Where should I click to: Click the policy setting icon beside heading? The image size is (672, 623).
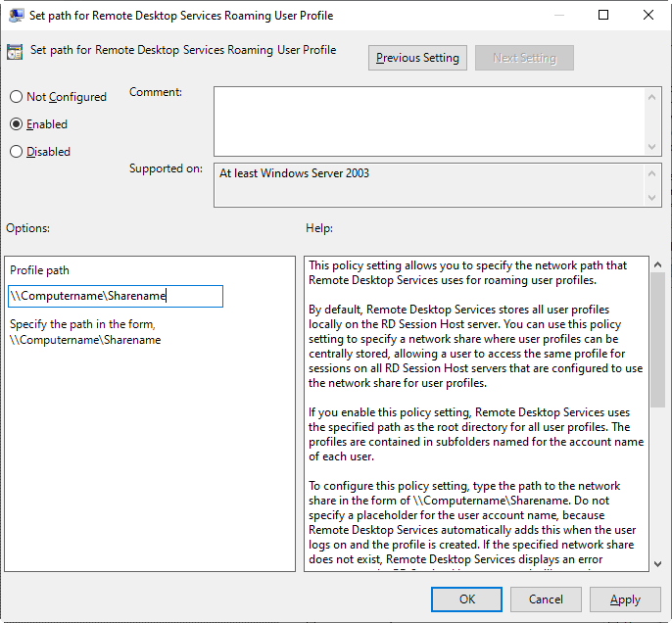[x=15, y=51]
